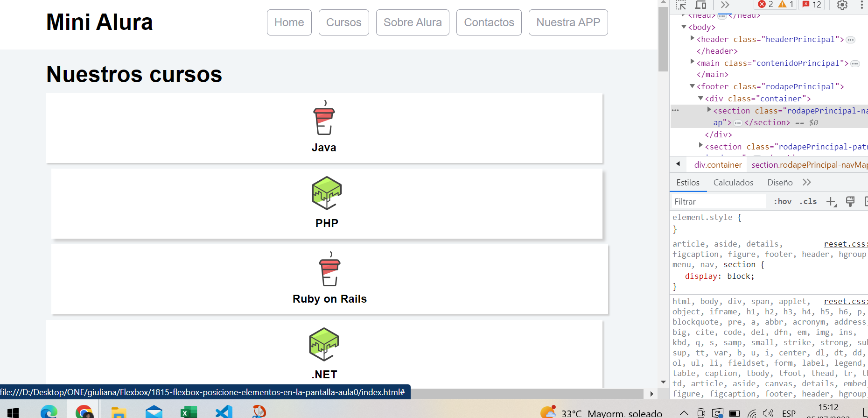Open the errors and warnings counter
The height and width of the screenshot is (418, 868).
click(x=776, y=5)
